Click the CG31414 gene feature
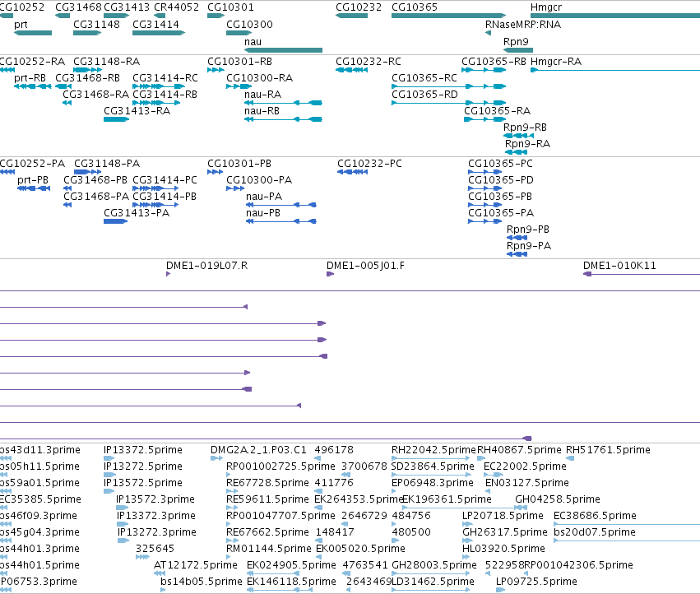The height and width of the screenshot is (594, 700). (159, 33)
